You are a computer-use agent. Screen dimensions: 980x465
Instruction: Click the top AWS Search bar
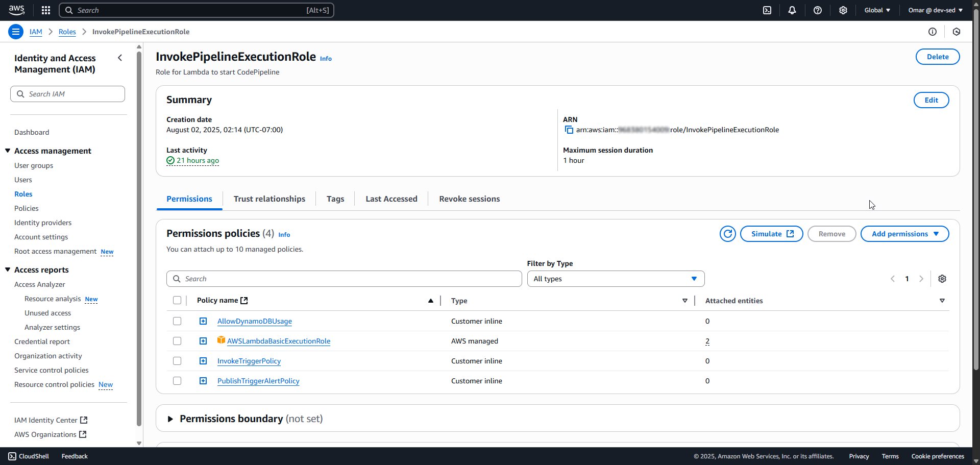(197, 10)
